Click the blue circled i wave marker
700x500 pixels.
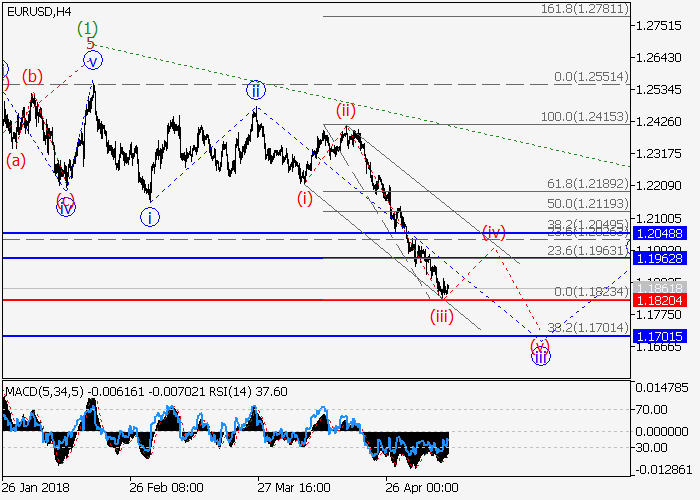(x=148, y=216)
